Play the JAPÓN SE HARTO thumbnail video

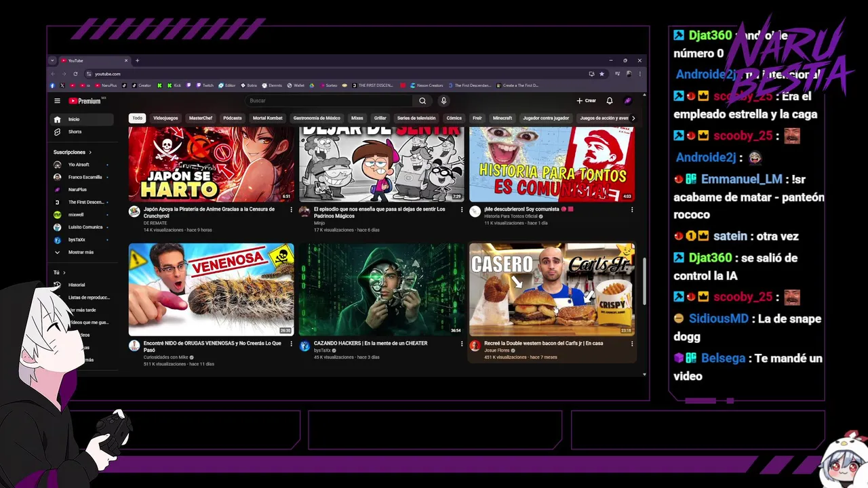pyautogui.click(x=212, y=165)
